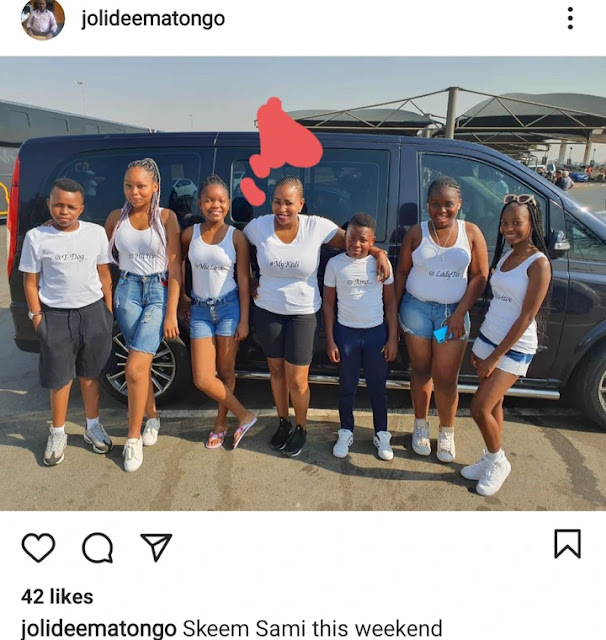Viewport: 606px width, 640px height.
Task: Tap the blue phone held by the girl
Action: coord(441,333)
